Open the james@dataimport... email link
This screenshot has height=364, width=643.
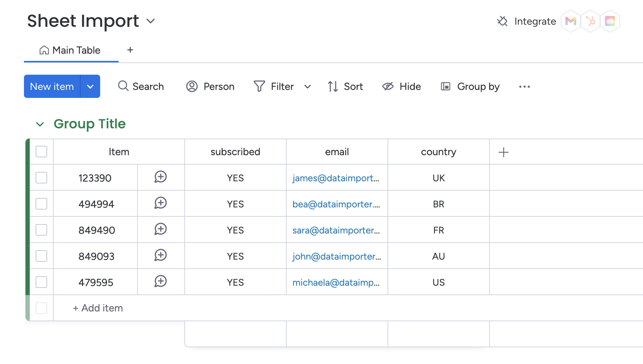(336, 178)
